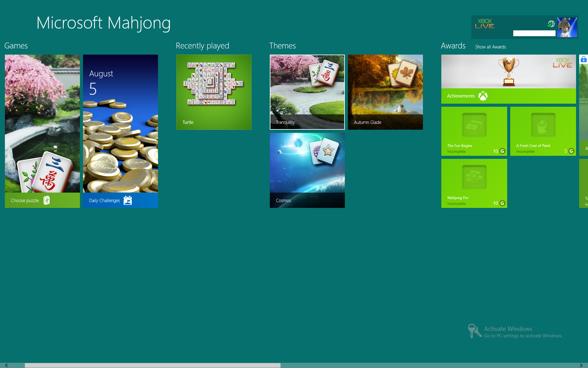Select the Autumn Glade theme
The height and width of the screenshot is (368, 588).
pos(385,92)
